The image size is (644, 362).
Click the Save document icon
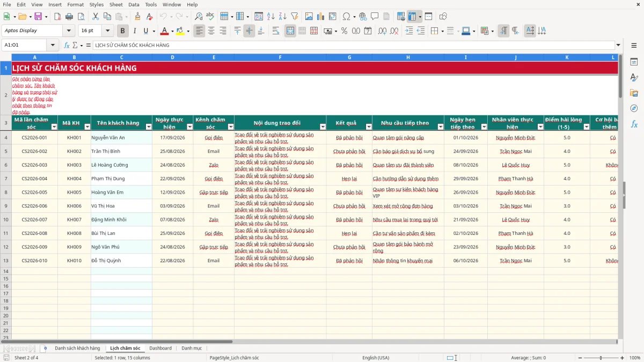(38, 17)
